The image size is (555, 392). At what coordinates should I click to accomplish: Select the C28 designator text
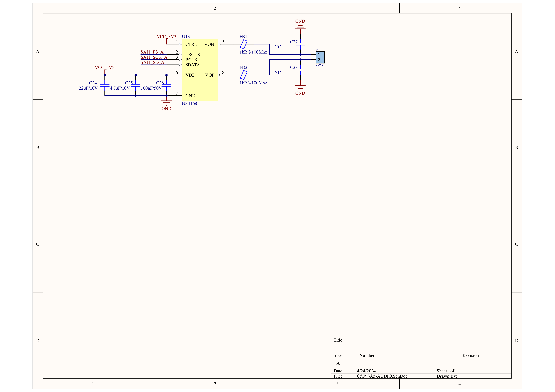pos(294,67)
